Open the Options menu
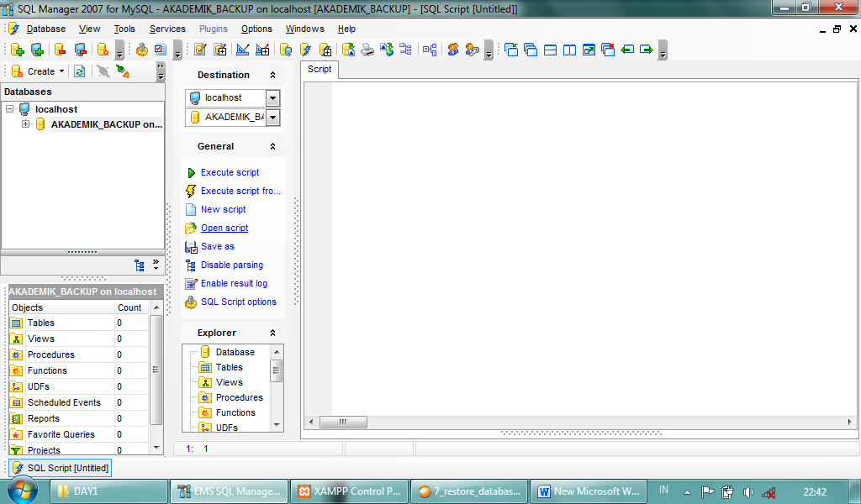 pos(256,29)
